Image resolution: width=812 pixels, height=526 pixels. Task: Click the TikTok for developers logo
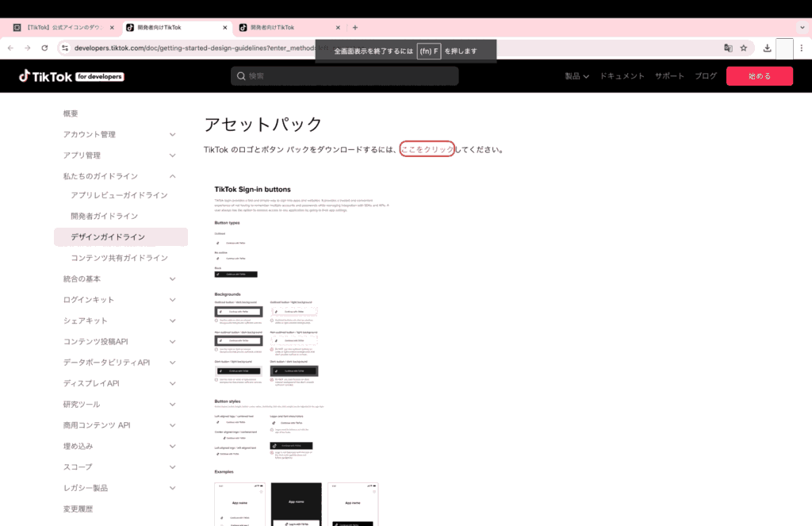(x=71, y=76)
